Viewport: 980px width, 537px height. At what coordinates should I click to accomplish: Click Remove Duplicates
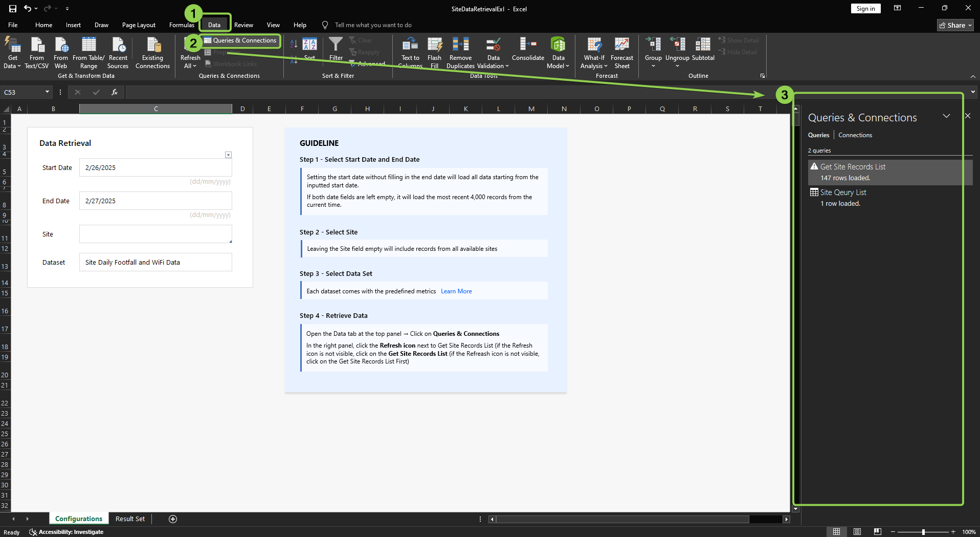pos(460,53)
